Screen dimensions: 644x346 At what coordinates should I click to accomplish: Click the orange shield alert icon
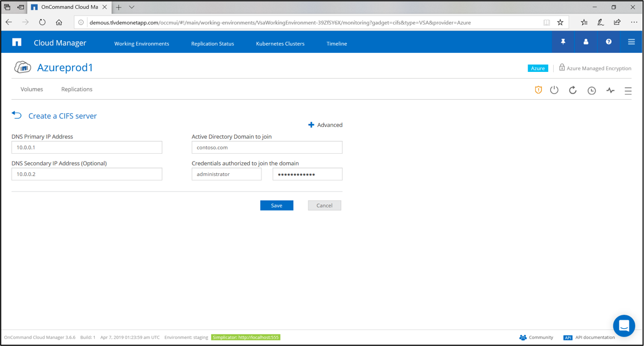(x=538, y=90)
